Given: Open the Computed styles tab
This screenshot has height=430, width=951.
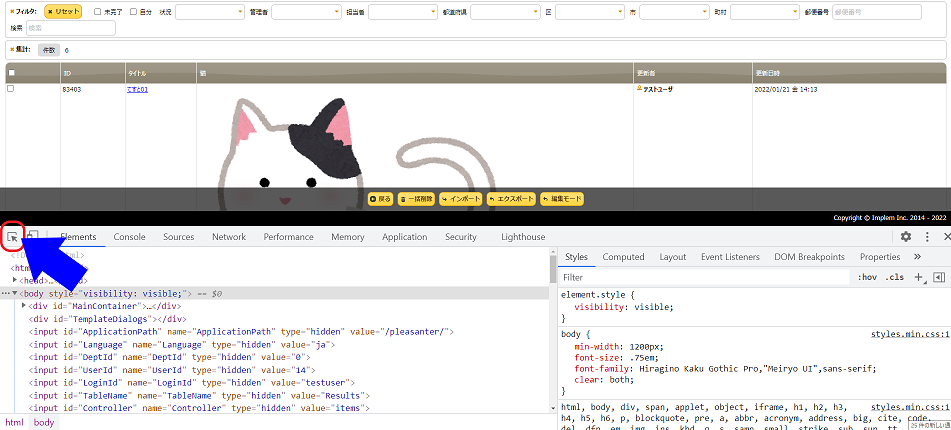Looking at the screenshot, I should pyautogui.click(x=623, y=257).
